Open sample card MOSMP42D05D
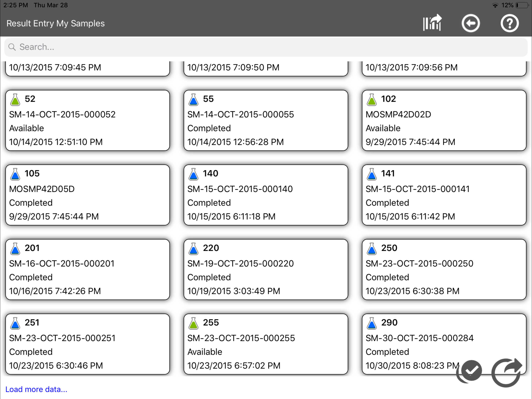Image resolution: width=532 pixels, height=399 pixels. (88, 195)
